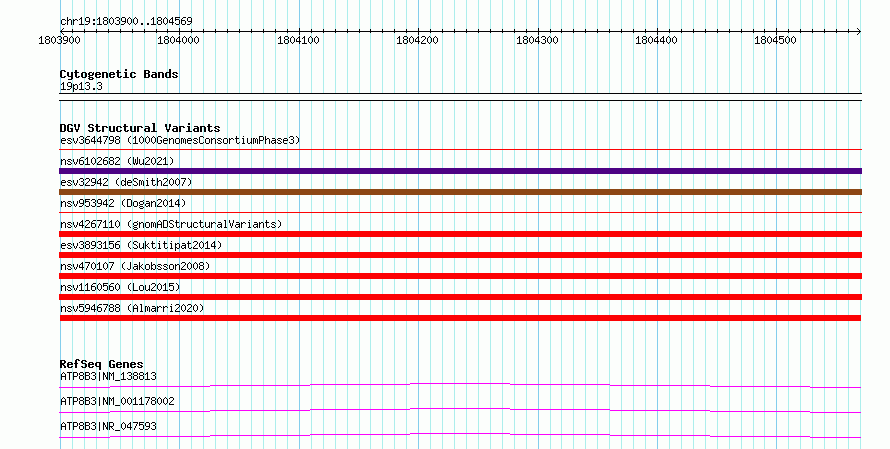Open the esv3893156 (Suktitipat2014) label
Screen dimensions: 890x449
coord(141,245)
